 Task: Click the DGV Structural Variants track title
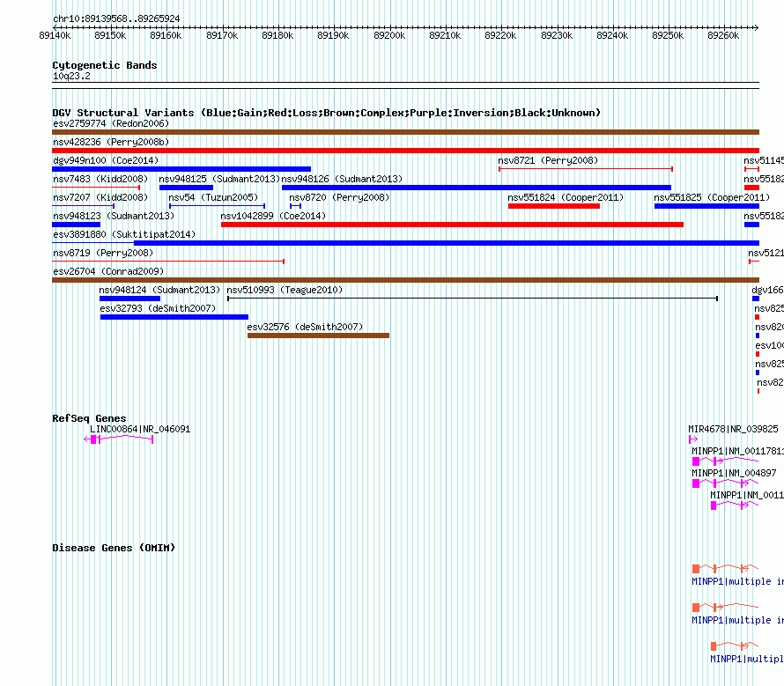(x=326, y=113)
